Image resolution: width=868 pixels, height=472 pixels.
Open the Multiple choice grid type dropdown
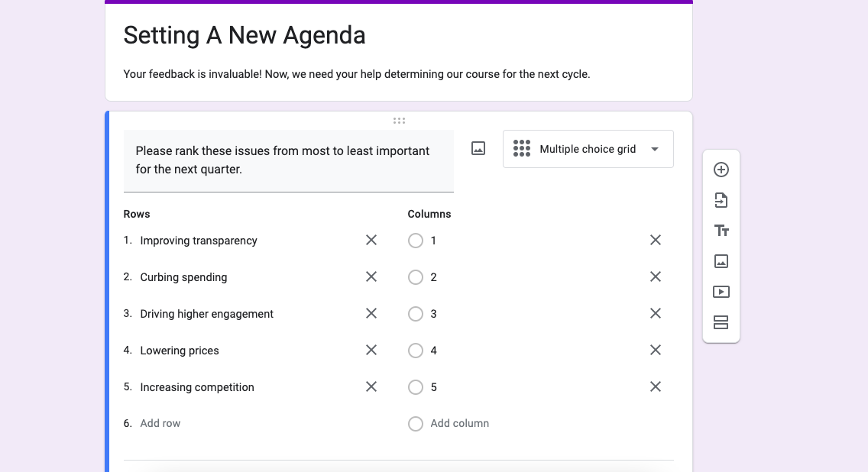[x=588, y=149]
